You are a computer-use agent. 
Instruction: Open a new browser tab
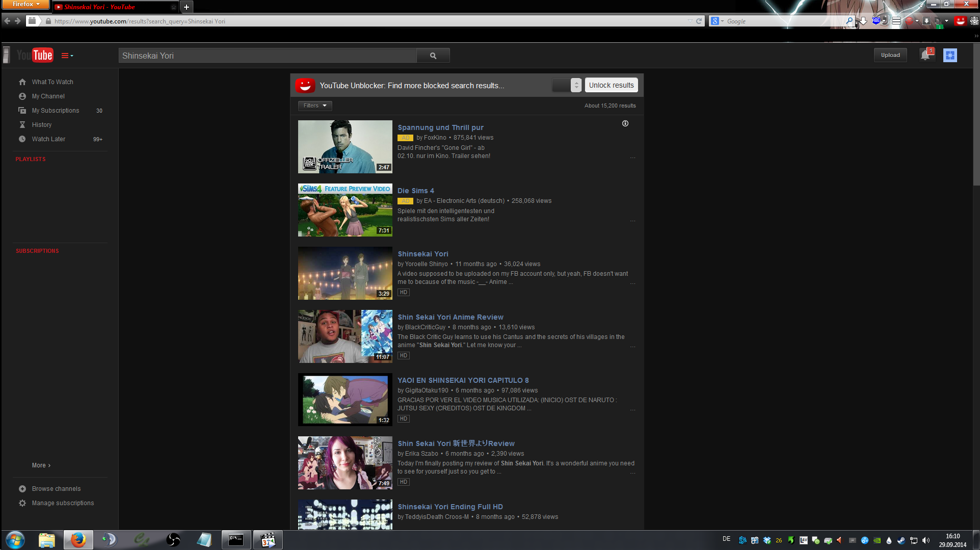click(x=187, y=7)
